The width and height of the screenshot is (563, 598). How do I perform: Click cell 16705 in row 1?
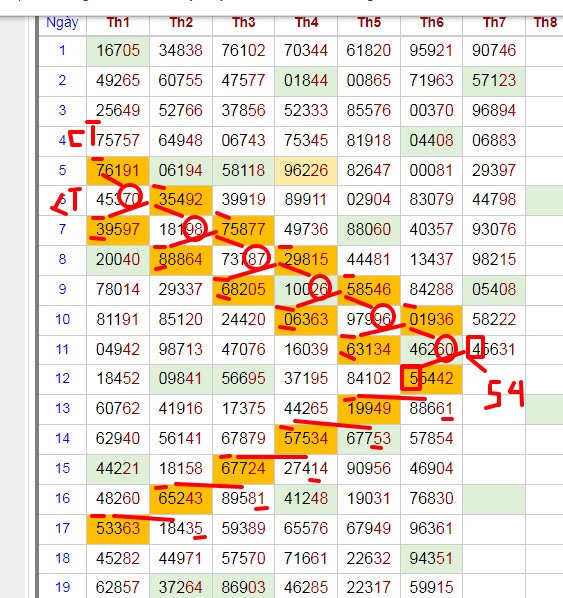pyautogui.click(x=118, y=50)
